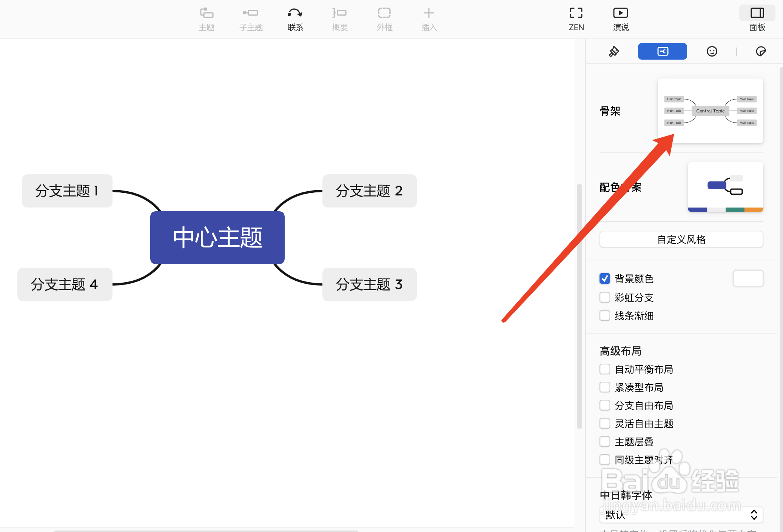Enable 彩虹分支 rainbow branches
The image size is (783, 532).
pyautogui.click(x=604, y=297)
